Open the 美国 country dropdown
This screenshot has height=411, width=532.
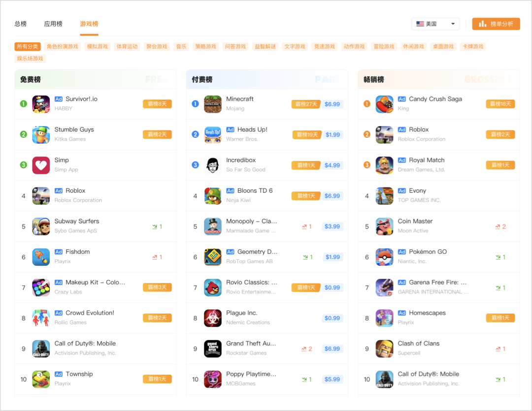tap(435, 24)
